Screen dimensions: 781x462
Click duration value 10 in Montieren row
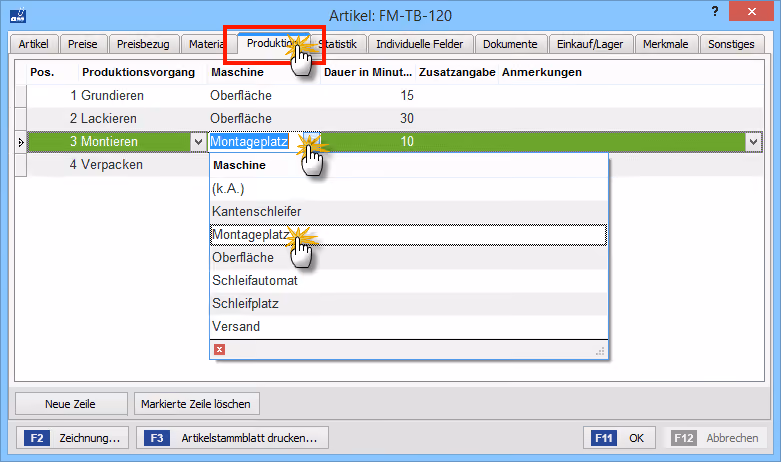point(407,141)
